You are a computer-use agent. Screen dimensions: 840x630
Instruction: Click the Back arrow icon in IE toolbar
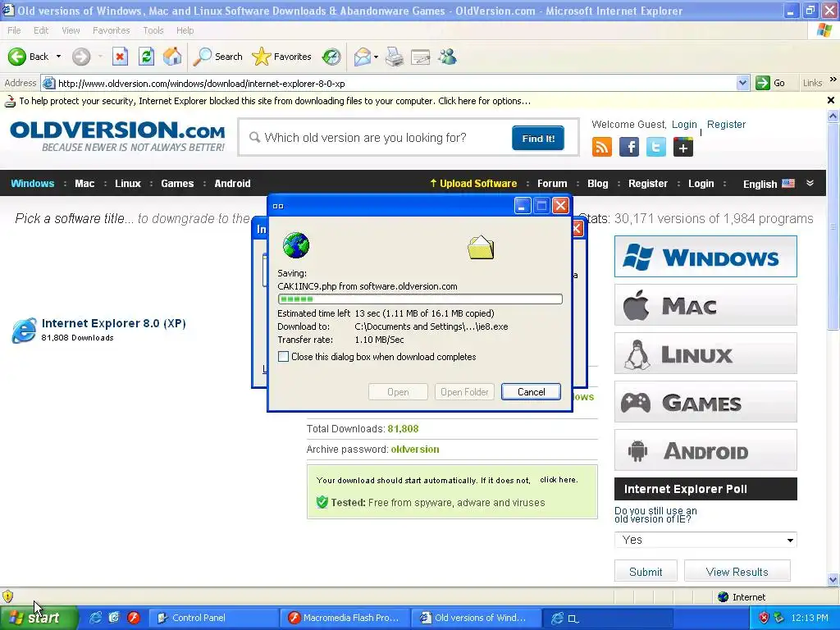[x=17, y=57]
